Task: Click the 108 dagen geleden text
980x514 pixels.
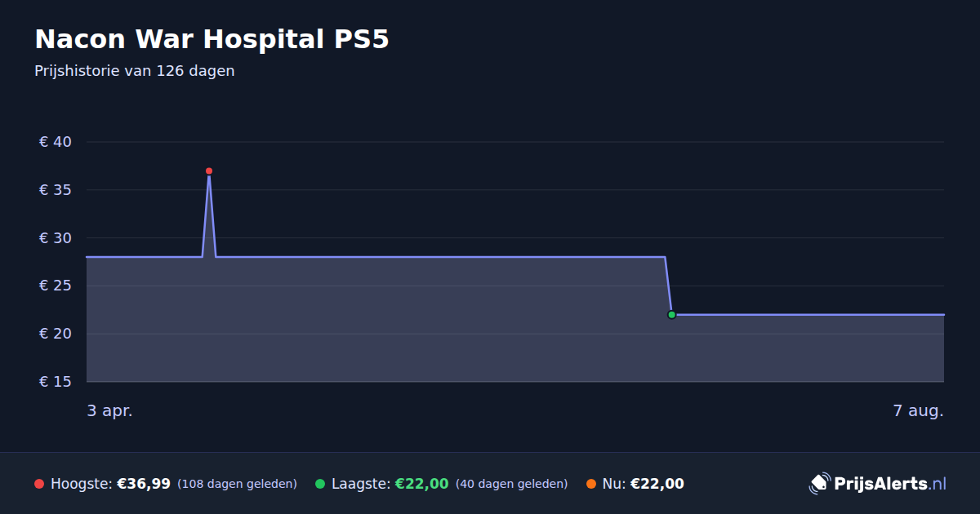Action: (237, 484)
